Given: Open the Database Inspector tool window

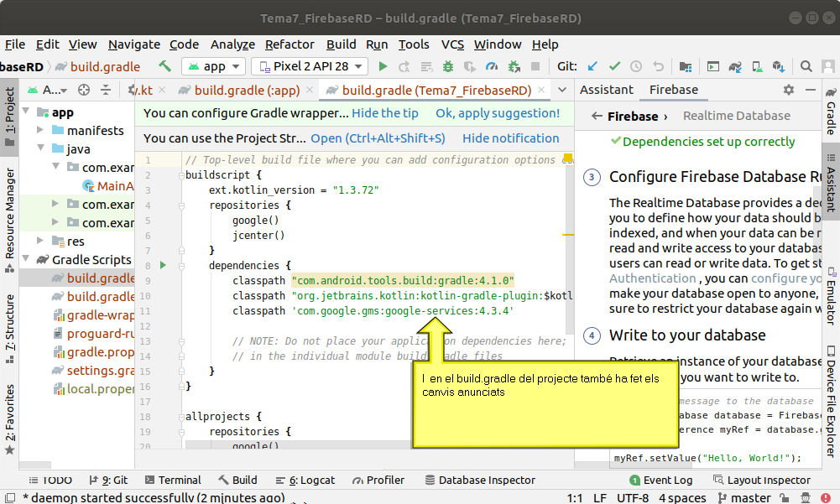Looking at the screenshot, I should [x=480, y=480].
